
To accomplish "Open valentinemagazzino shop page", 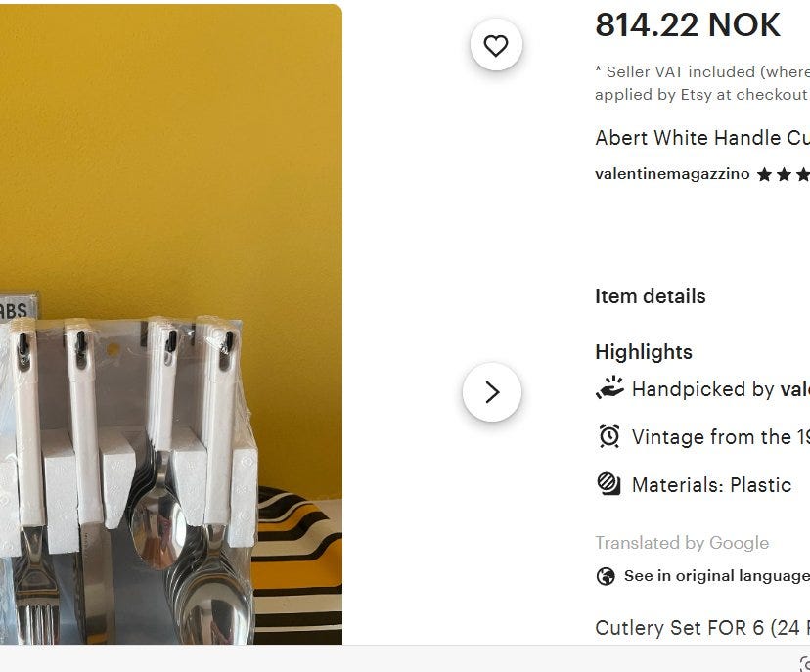I will (x=672, y=174).
